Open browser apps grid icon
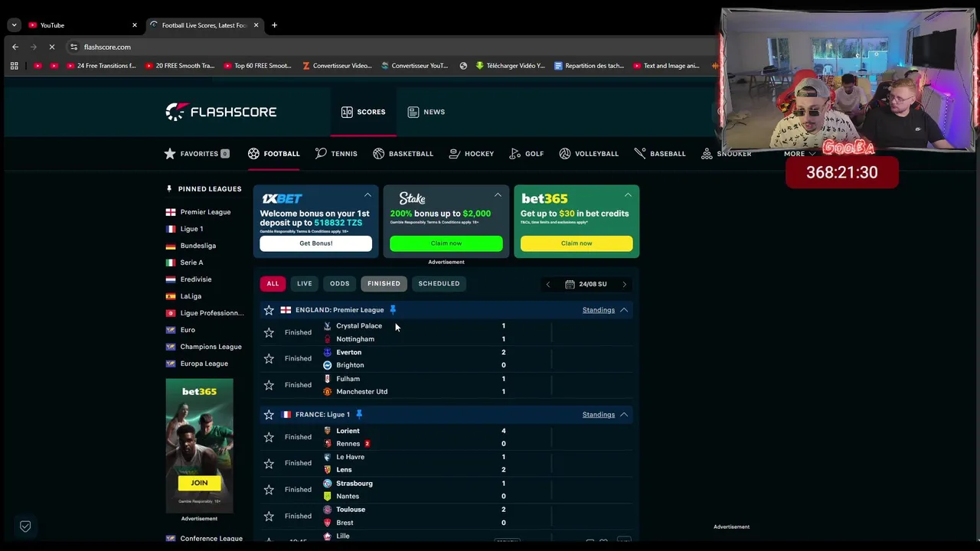Screen dimensions: 980x551 point(14,66)
